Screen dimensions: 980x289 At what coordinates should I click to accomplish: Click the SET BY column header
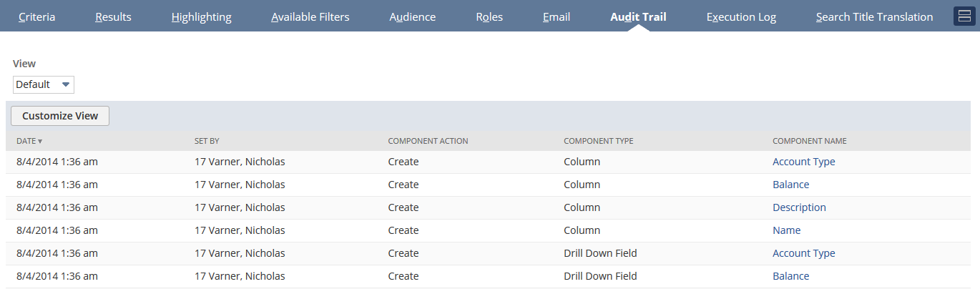click(207, 141)
